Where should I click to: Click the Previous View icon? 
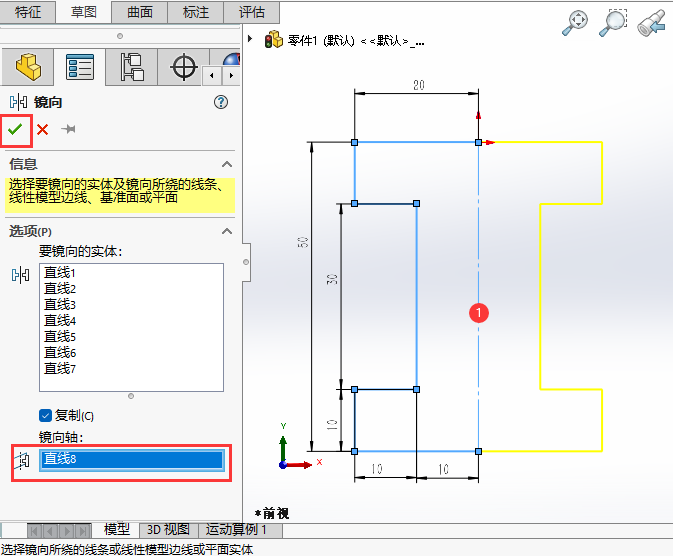(651, 23)
